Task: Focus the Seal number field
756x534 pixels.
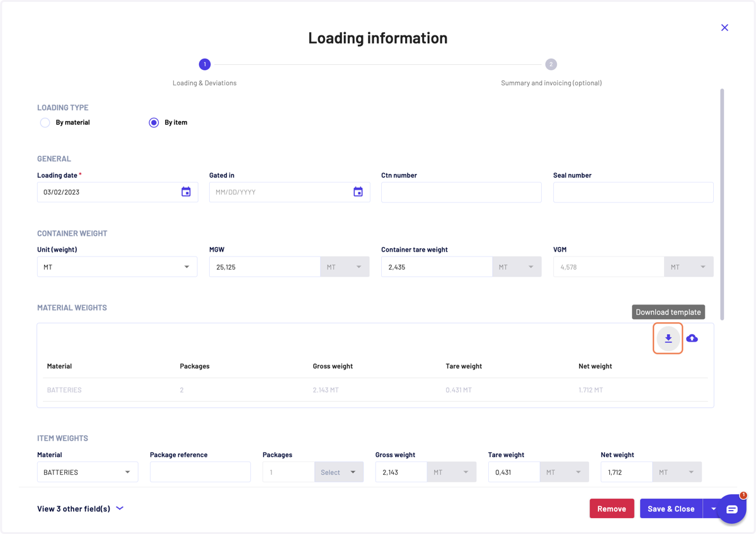Action: (x=633, y=192)
